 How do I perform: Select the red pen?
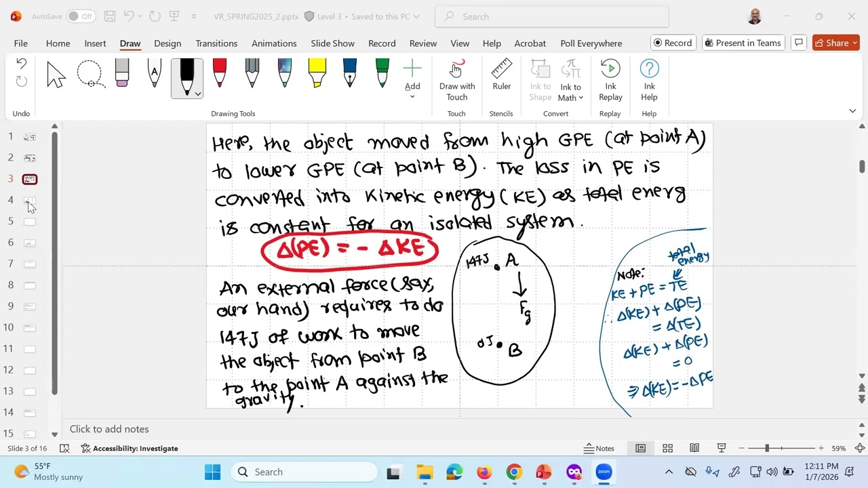220,73
